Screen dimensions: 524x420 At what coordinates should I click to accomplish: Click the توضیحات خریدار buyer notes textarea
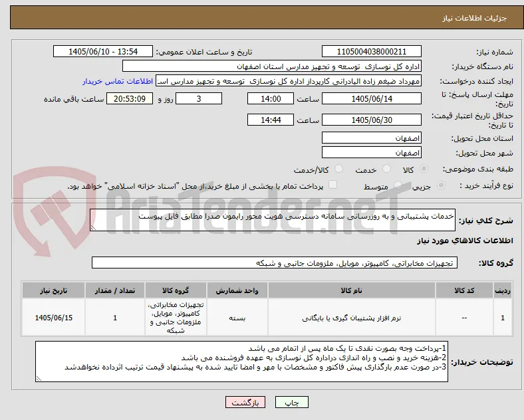[x=241, y=362]
